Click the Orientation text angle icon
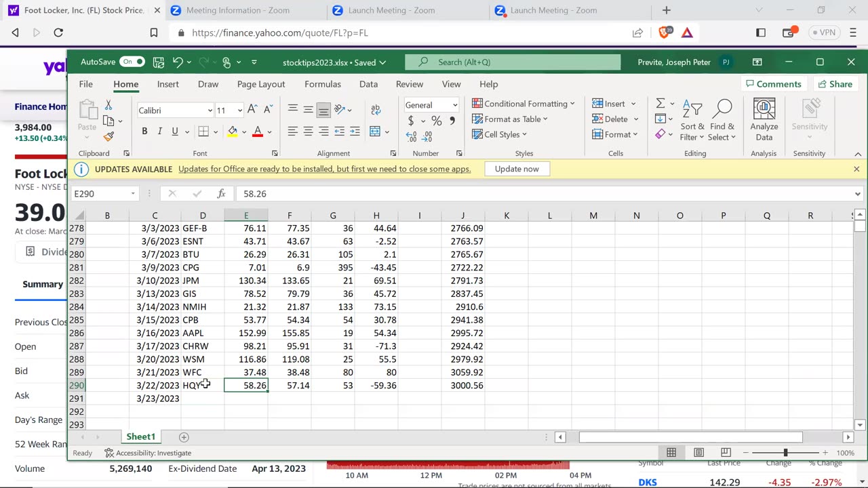Image resolution: width=868 pixels, height=488 pixels. point(340,109)
